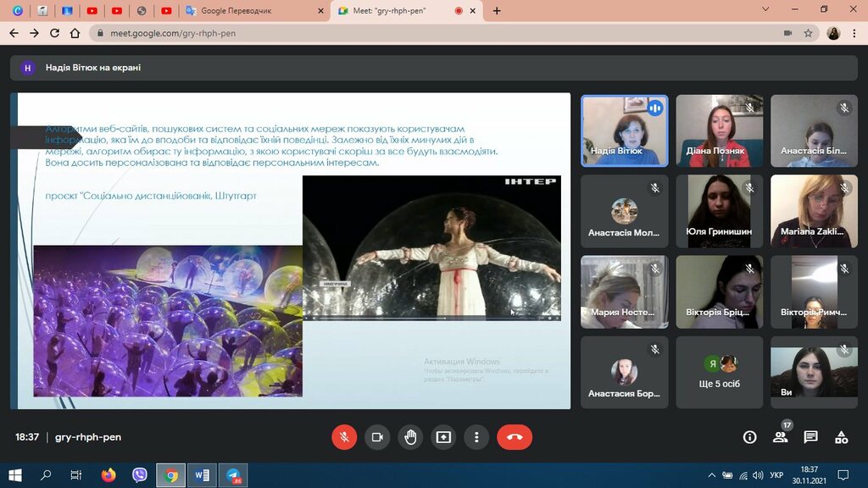Show hidden system tray icons
Viewport: 868px width, 488px height.
(711, 475)
